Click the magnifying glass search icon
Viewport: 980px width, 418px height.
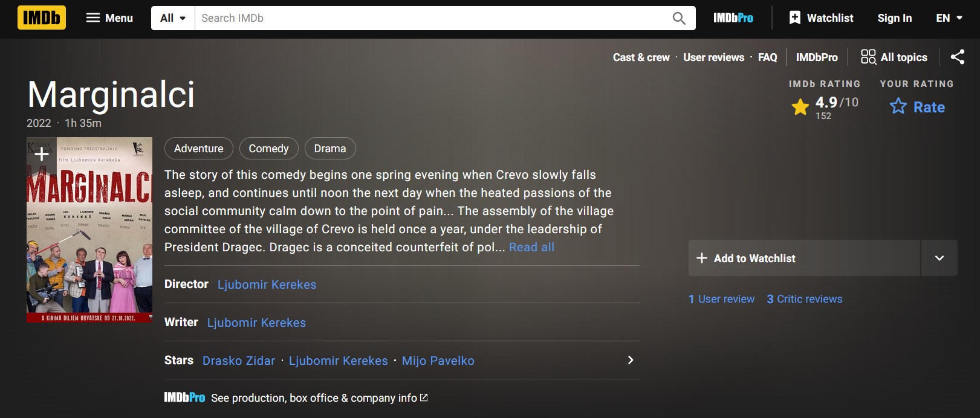[679, 18]
